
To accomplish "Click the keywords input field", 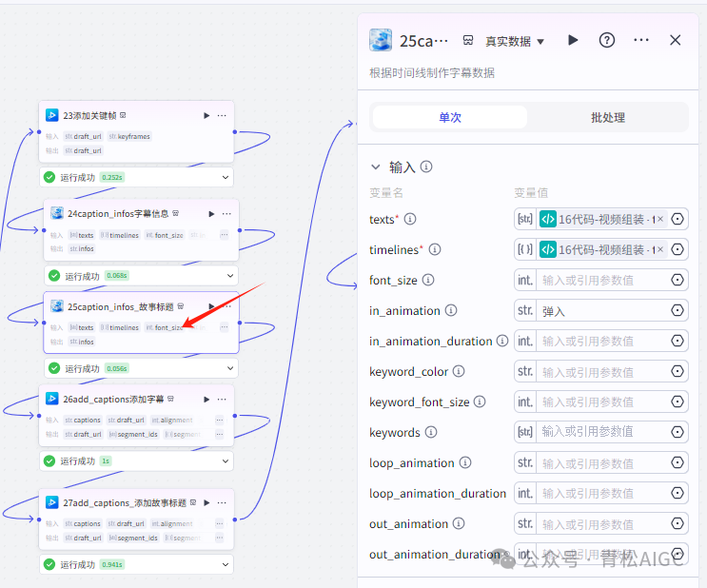I will pyautogui.click(x=602, y=432).
